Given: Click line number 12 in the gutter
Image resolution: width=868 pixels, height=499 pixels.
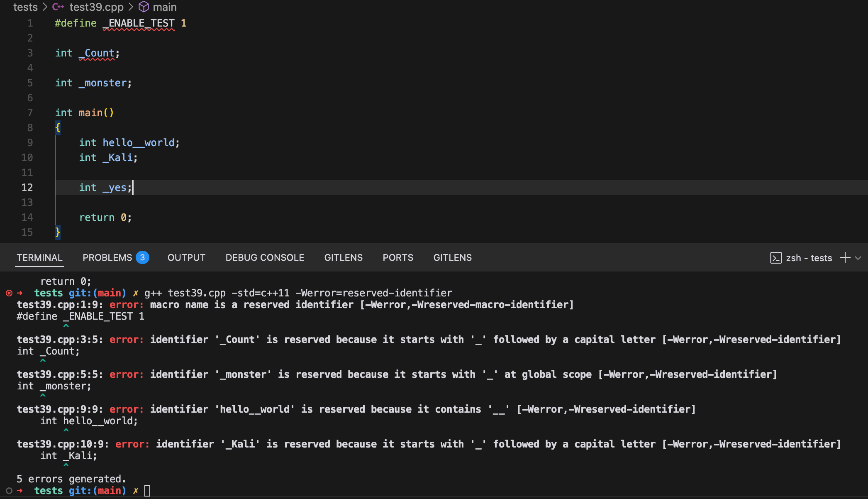Looking at the screenshot, I should 27,188.
